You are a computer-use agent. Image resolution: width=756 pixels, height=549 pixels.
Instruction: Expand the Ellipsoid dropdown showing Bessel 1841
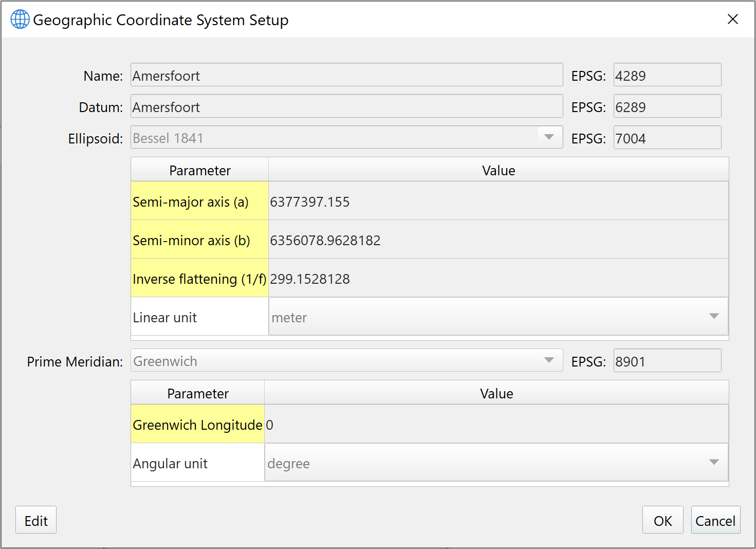548,137
